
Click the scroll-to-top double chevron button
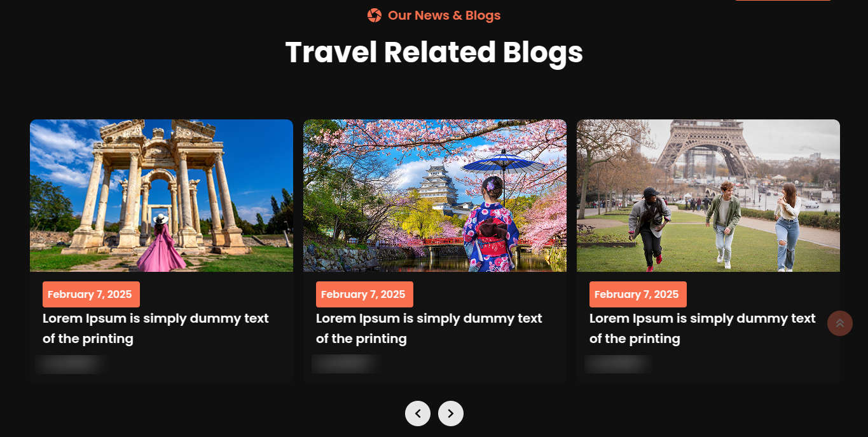[840, 323]
